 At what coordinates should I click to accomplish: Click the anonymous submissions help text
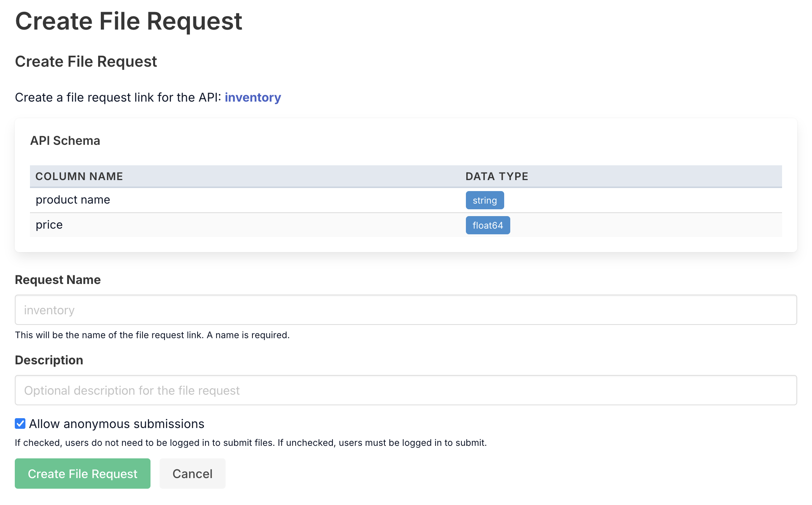point(251,443)
